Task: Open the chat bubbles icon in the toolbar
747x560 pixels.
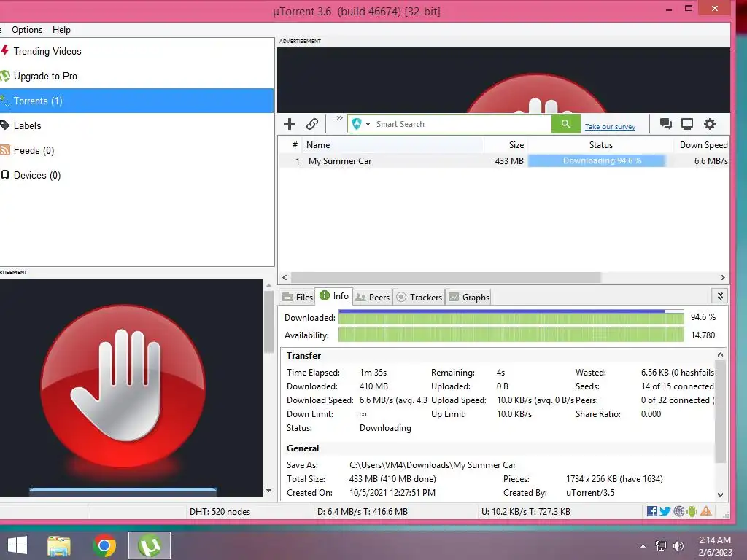Action: tap(665, 124)
